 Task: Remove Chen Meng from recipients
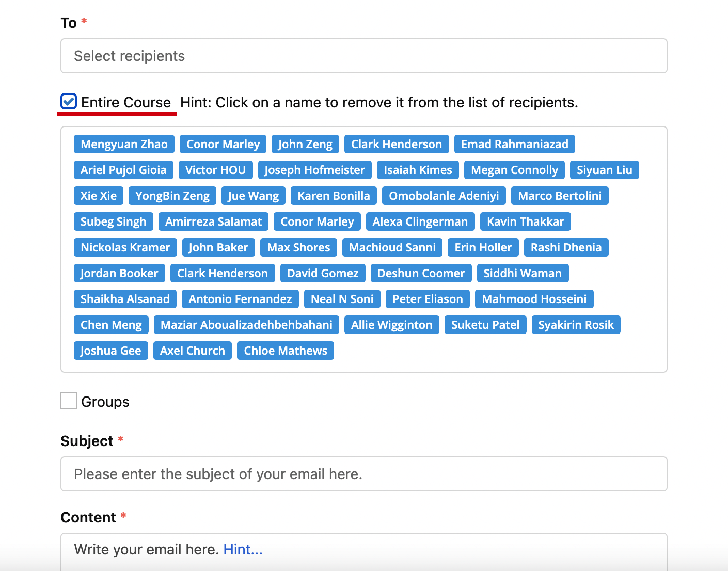111,325
